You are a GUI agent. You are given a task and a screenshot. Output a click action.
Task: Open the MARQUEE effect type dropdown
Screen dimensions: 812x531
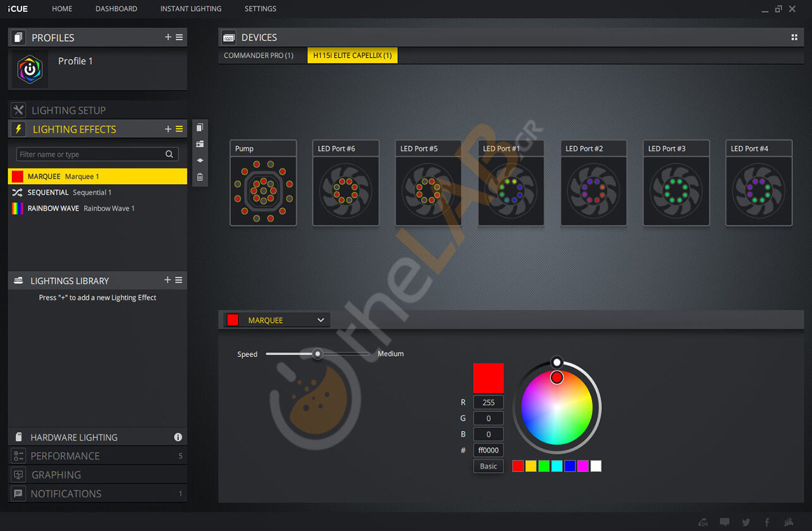(x=276, y=320)
